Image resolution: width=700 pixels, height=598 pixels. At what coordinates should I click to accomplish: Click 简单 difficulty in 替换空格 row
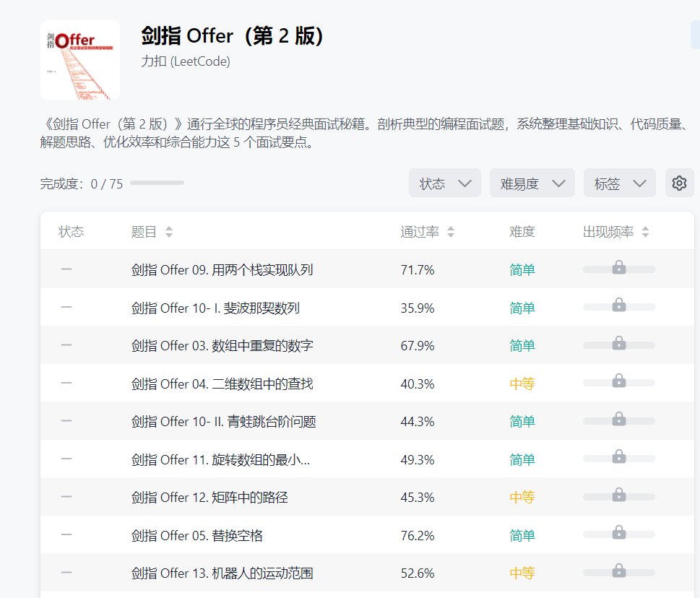[x=522, y=535]
